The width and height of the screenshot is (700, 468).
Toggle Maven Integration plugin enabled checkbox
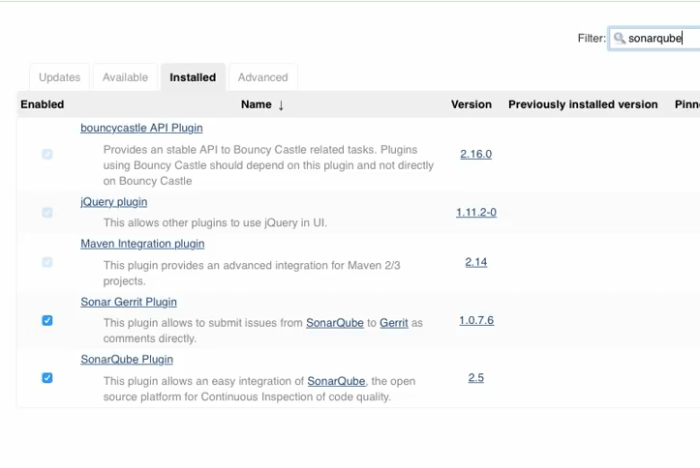pyautogui.click(x=47, y=262)
